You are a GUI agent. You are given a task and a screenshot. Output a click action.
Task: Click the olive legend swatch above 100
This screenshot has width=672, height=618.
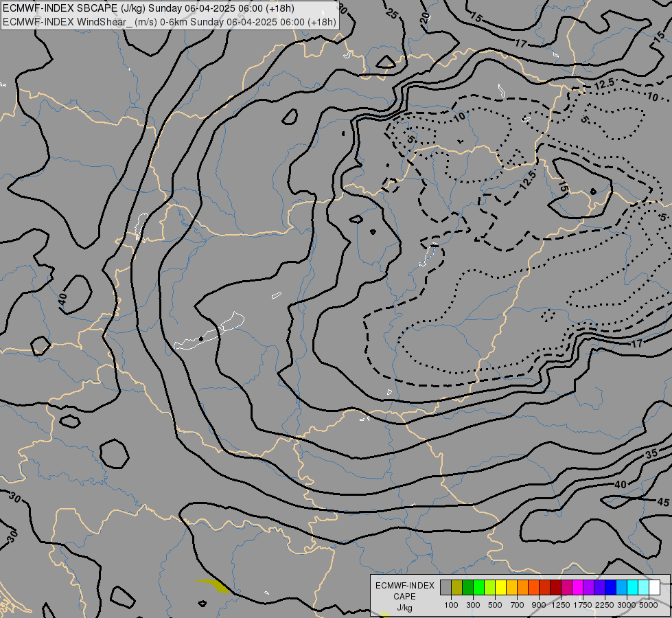457,588
